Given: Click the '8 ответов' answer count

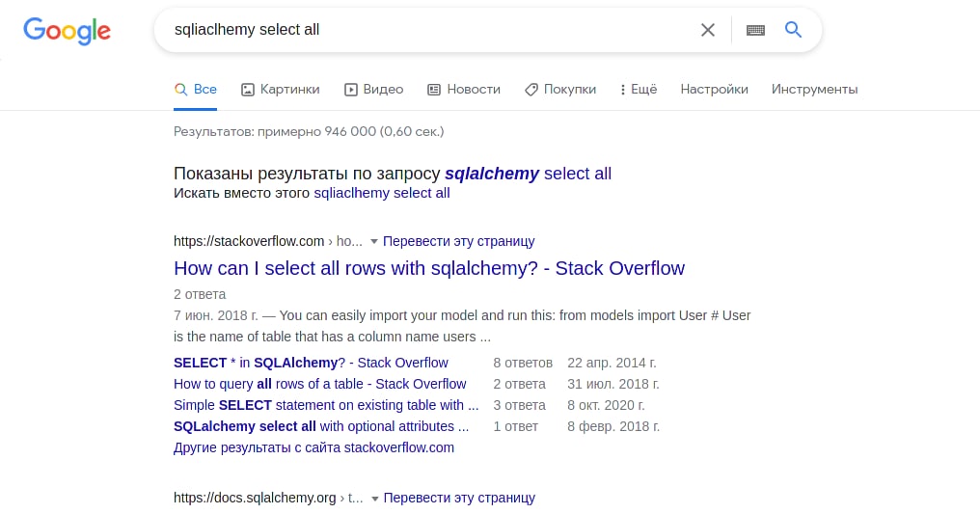Looking at the screenshot, I should point(523,363).
